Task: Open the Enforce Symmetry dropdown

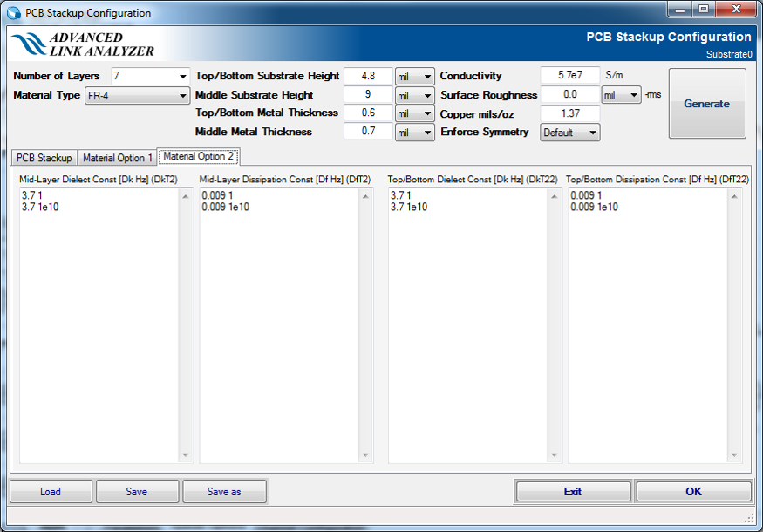Action: tap(569, 133)
